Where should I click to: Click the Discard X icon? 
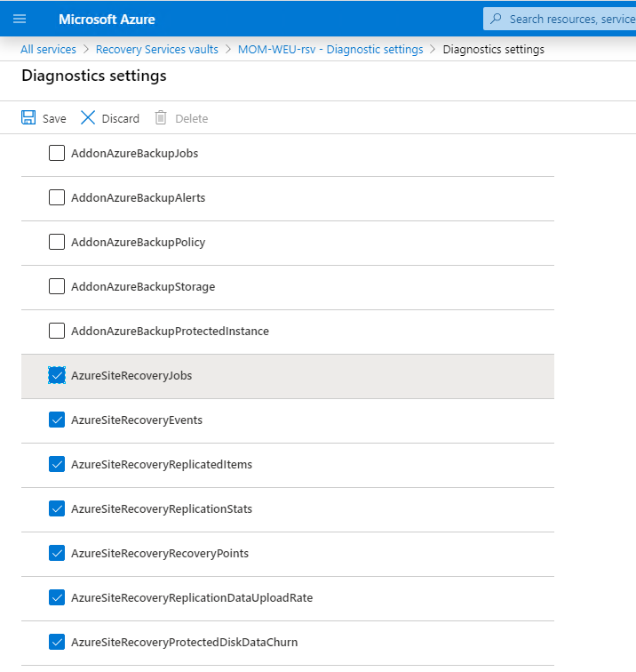(88, 117)
